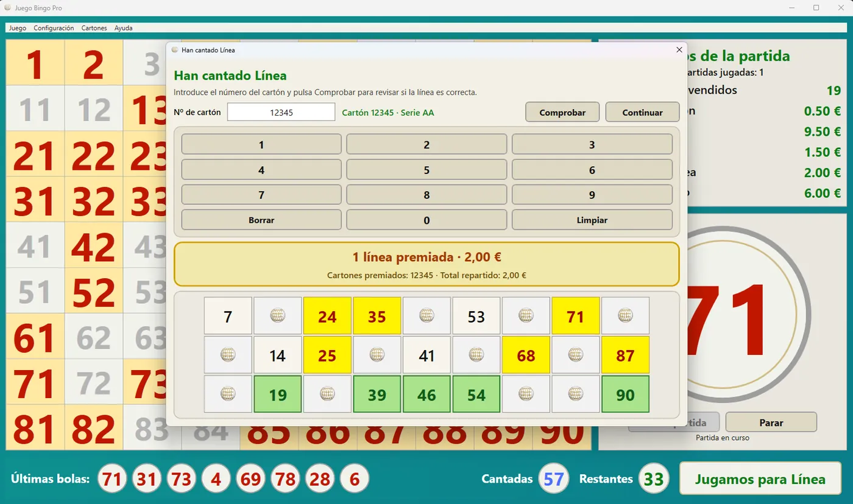This screenshot has width=853, height=504.
Task: Click green card cell 90
Action: tap(625, 394)
